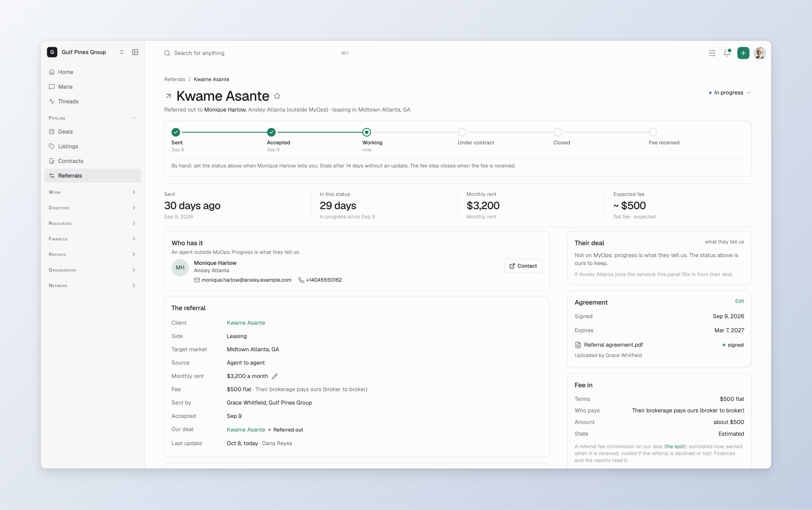Collapse the Pipeline section chevron
The image size is (812, 510).
[x=134, y=118]
